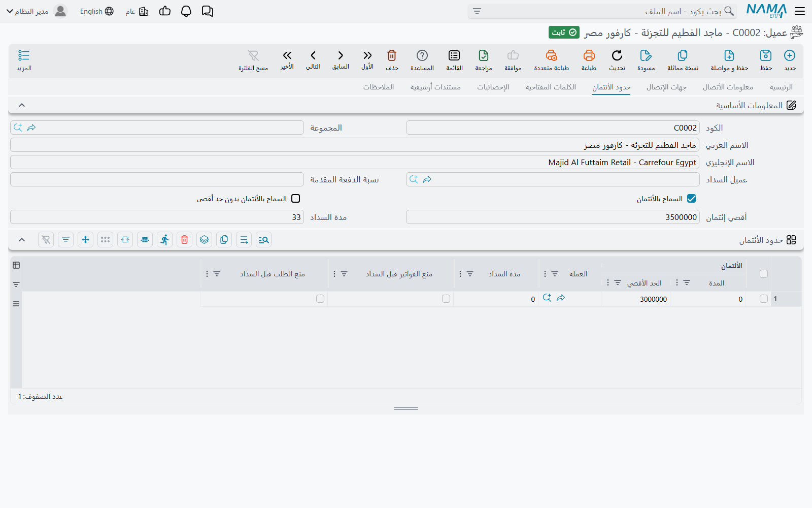812x508 pixels.
Task: Check منع الطلب قبل السداد in row 1
Action: click(x=320, y=299)
